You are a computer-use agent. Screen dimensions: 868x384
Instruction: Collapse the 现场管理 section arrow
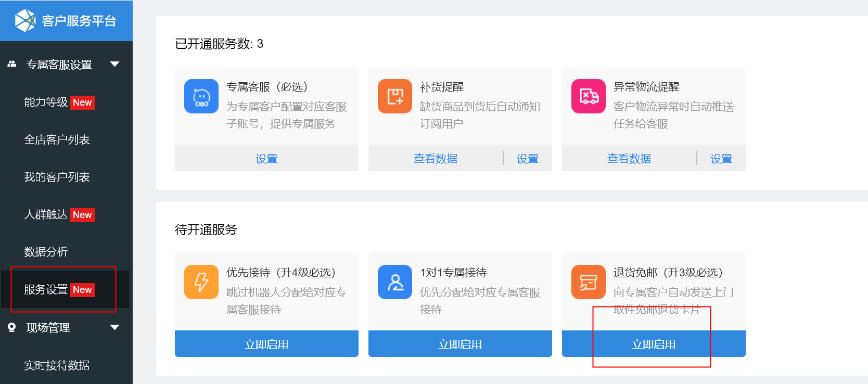(115, 327)
